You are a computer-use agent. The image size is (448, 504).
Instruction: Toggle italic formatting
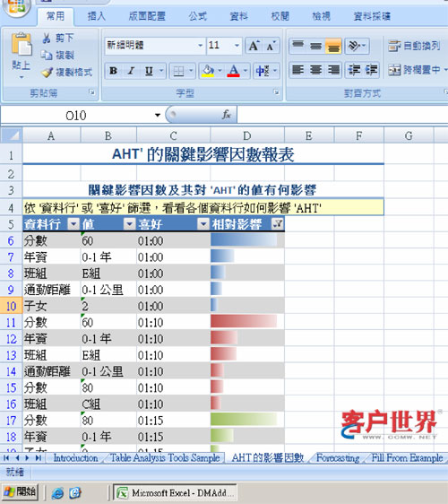point(131,71)
